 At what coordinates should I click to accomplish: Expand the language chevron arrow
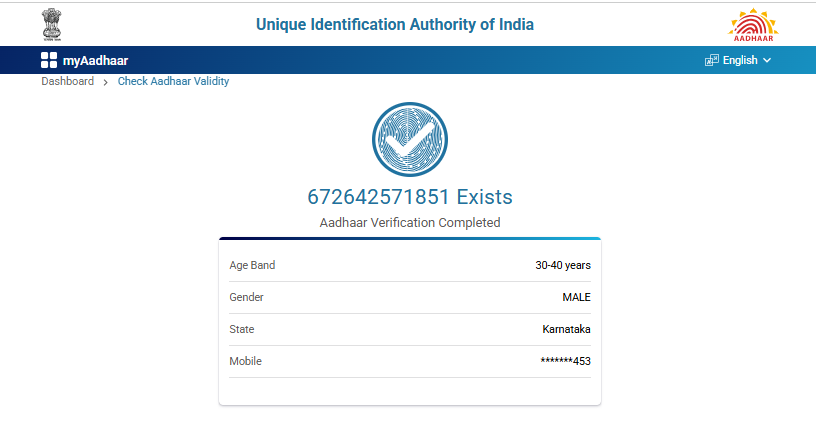coord(767,60)
